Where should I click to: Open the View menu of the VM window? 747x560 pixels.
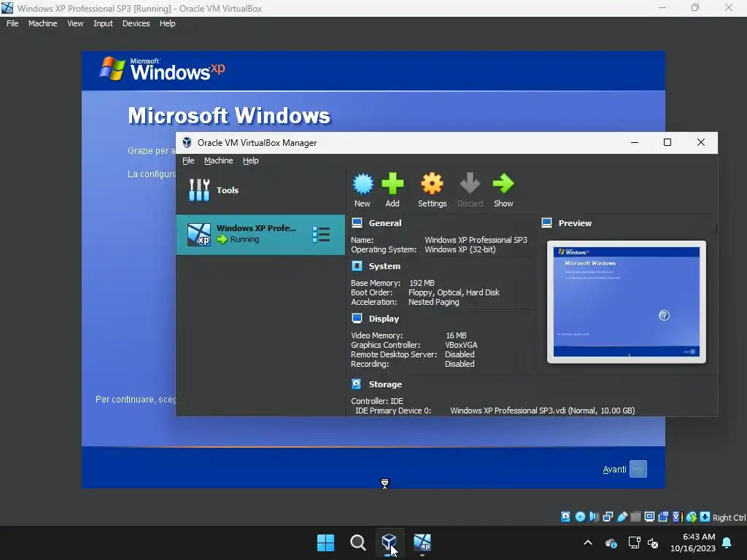pos(75,23)
